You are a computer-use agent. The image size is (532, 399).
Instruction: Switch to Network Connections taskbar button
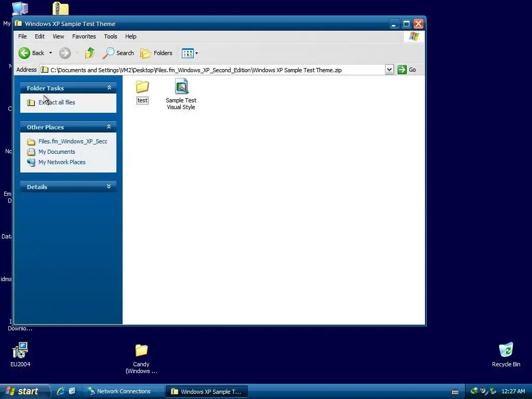click(x=123, y=392)
